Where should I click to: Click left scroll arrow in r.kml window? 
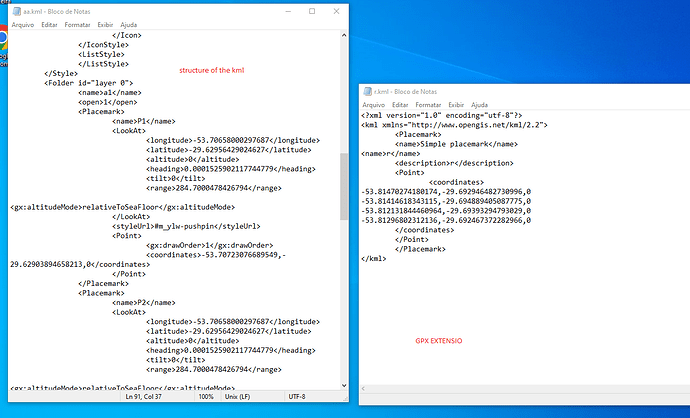tap(363, 389)
